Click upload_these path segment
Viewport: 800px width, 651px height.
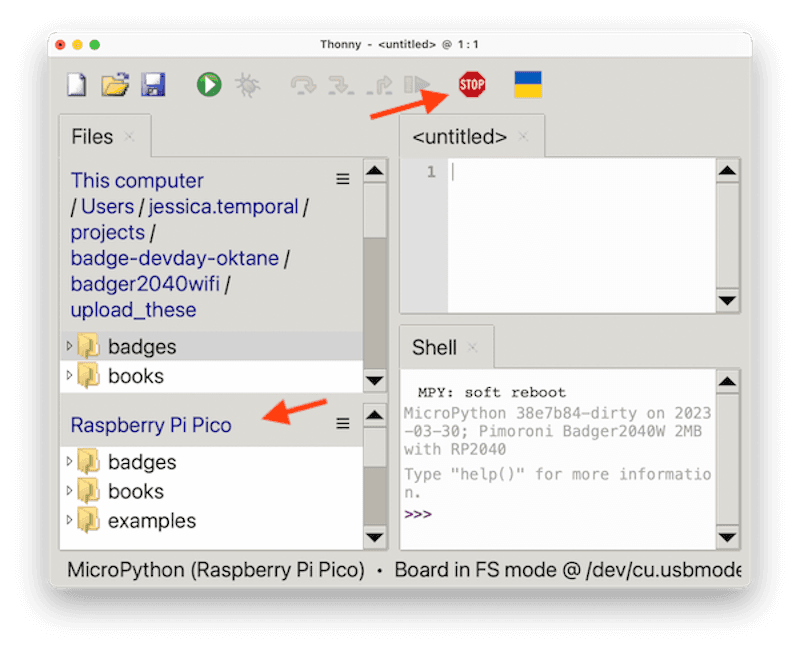pos(133,310)
